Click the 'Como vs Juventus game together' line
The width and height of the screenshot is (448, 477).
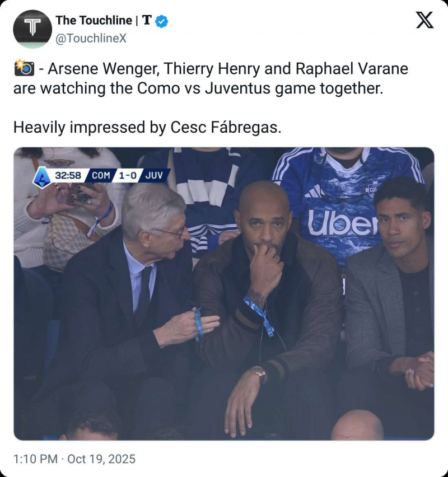198,88
